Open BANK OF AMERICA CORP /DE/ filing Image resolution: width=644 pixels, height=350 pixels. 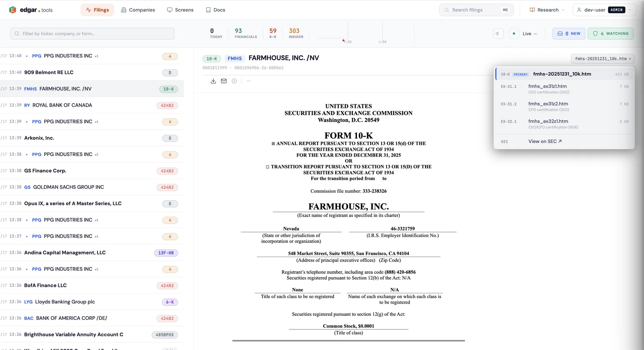coord(92,318)
